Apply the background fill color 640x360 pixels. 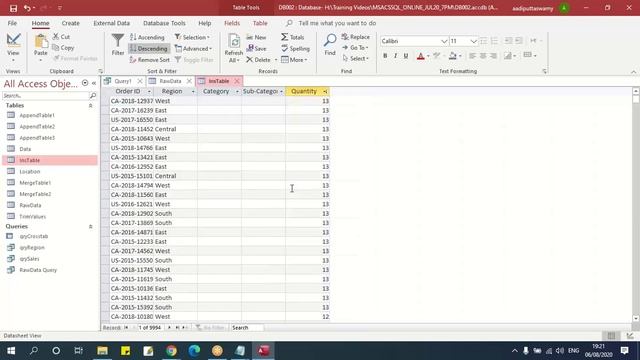453,56
